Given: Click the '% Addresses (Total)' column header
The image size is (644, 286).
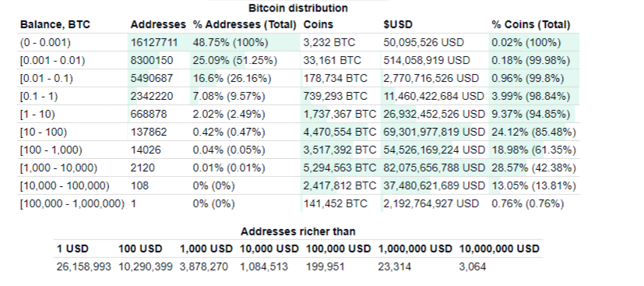Looking at the screenshot, I should coord(245,25).
